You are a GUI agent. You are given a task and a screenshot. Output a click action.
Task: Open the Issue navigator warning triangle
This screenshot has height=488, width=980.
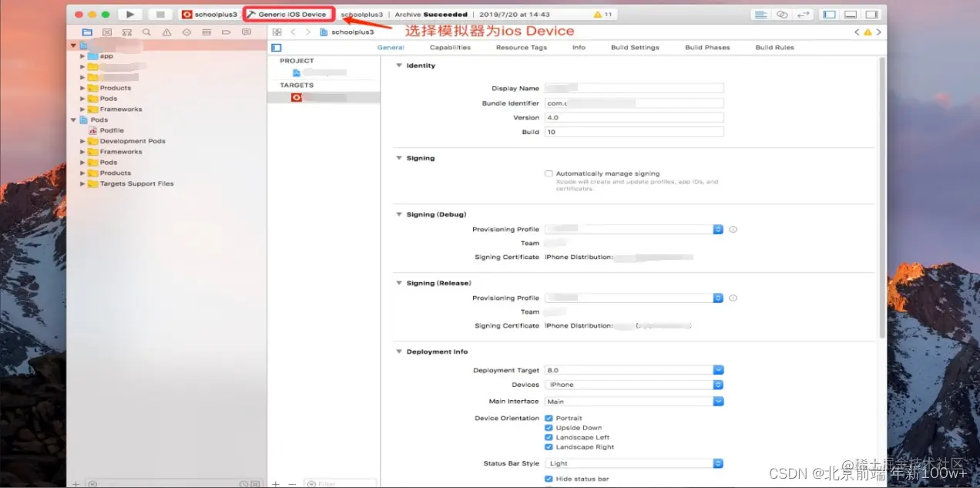166,32
